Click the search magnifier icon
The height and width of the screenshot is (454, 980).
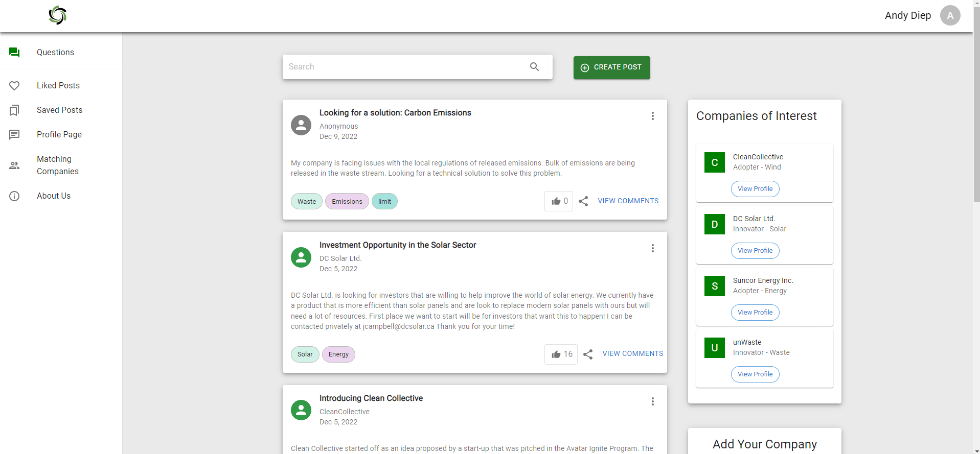[534, 67]
